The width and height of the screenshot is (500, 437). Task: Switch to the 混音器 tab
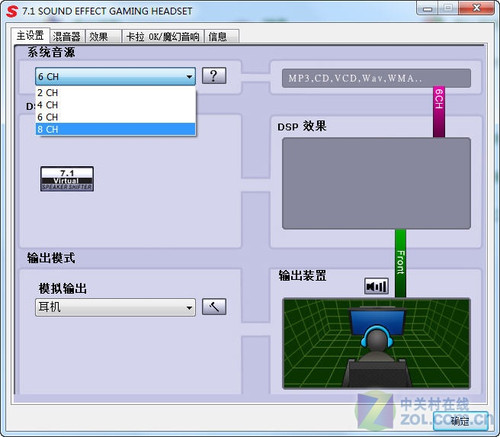coord(67,37)
